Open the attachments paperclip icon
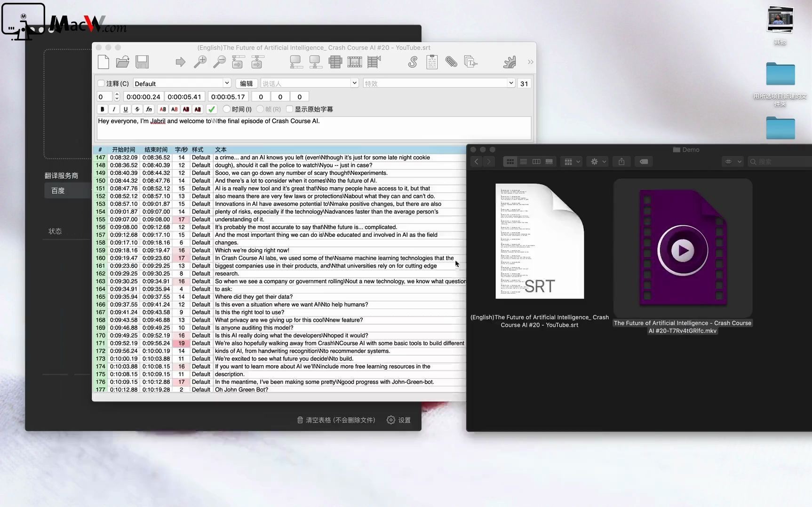Screen dimensions: 812x507 coord(451,62)
